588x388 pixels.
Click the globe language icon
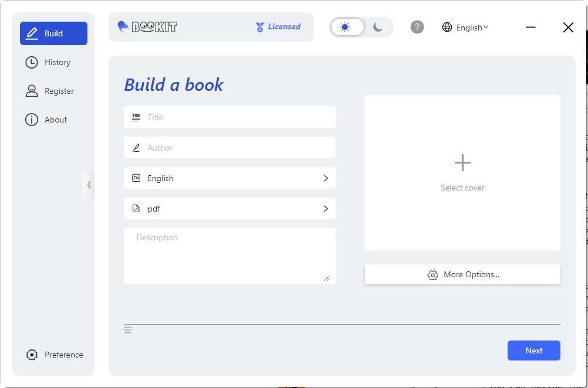pos(447,27)
